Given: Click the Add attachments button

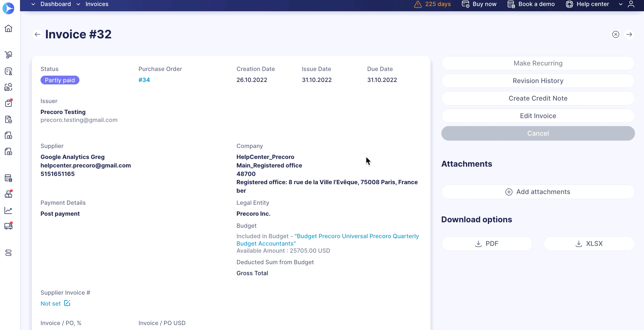Looking at the screenshot, I should tap(538, 192).
